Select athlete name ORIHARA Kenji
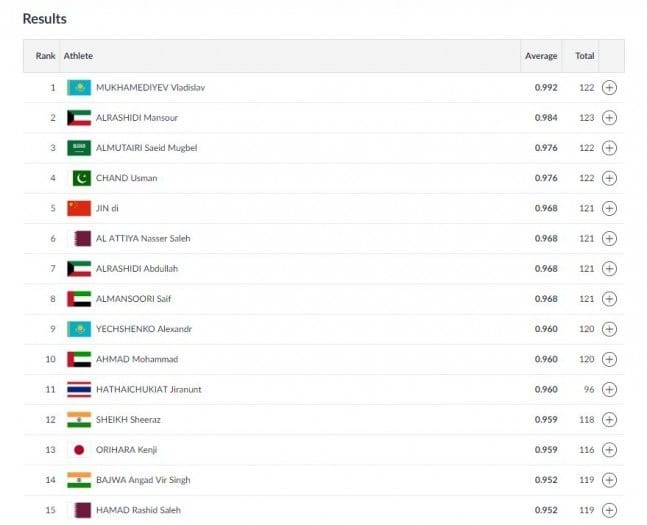The width and height of the screenshot is (647, 525). click(x=126, y=449)
